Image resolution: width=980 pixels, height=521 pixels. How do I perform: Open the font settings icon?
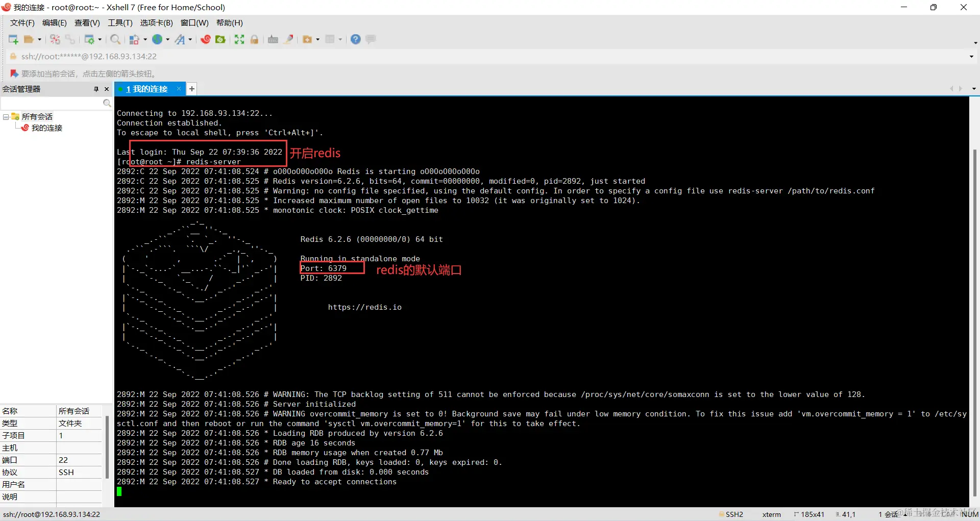coord(180,39)
